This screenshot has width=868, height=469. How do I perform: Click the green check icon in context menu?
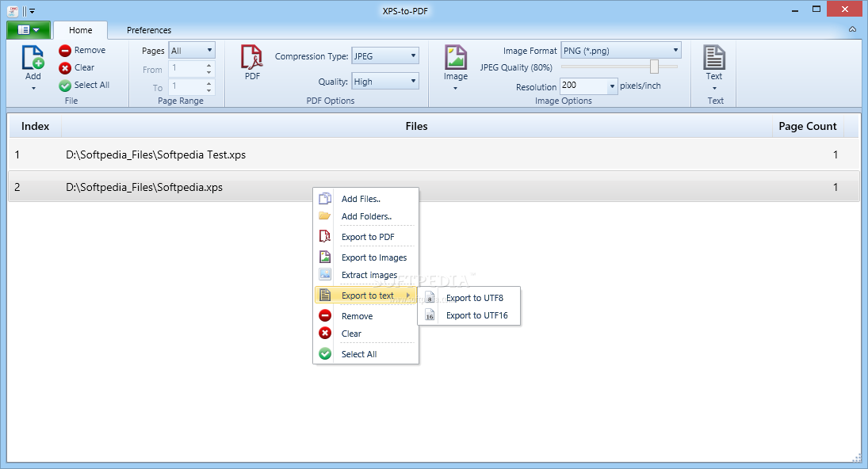click(x=325, y=353)
